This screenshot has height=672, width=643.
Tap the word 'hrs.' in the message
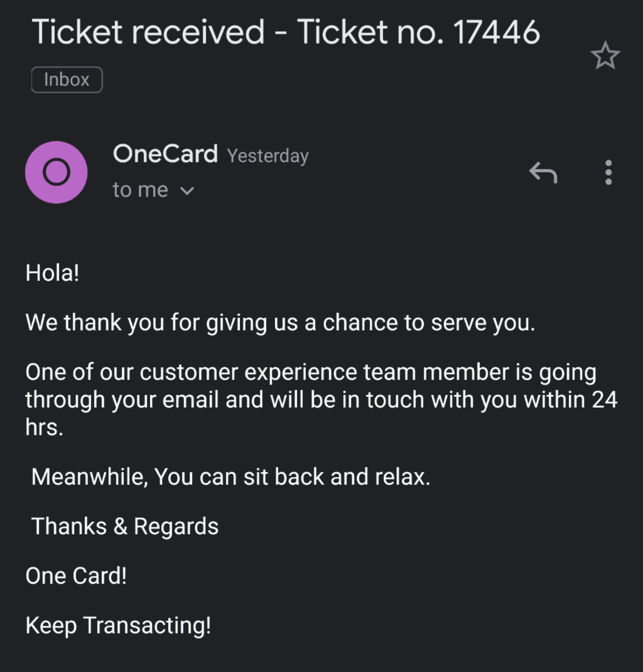pyautogui.click(x=44, y=428)
